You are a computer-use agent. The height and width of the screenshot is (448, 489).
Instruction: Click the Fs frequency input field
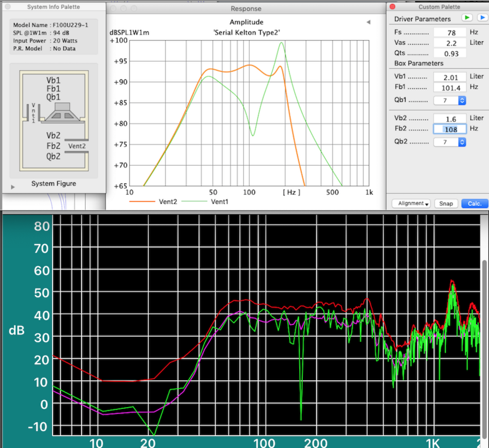click(x=449, y=33)
